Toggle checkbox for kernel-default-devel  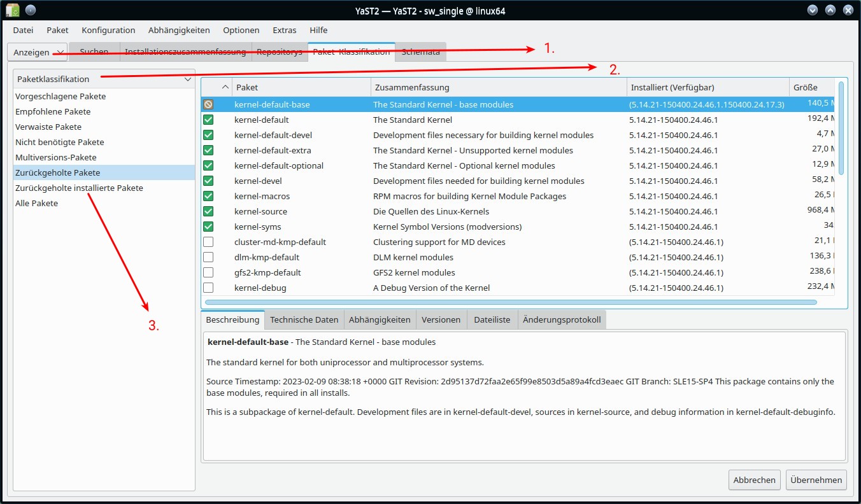(x=208, y=135)
